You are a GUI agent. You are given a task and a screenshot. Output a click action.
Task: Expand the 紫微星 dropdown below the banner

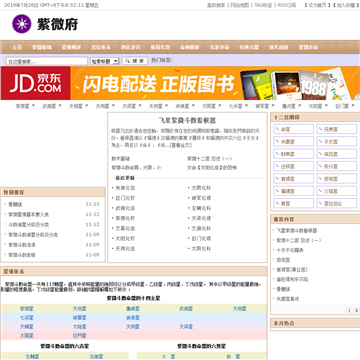(x=26, y=106)
